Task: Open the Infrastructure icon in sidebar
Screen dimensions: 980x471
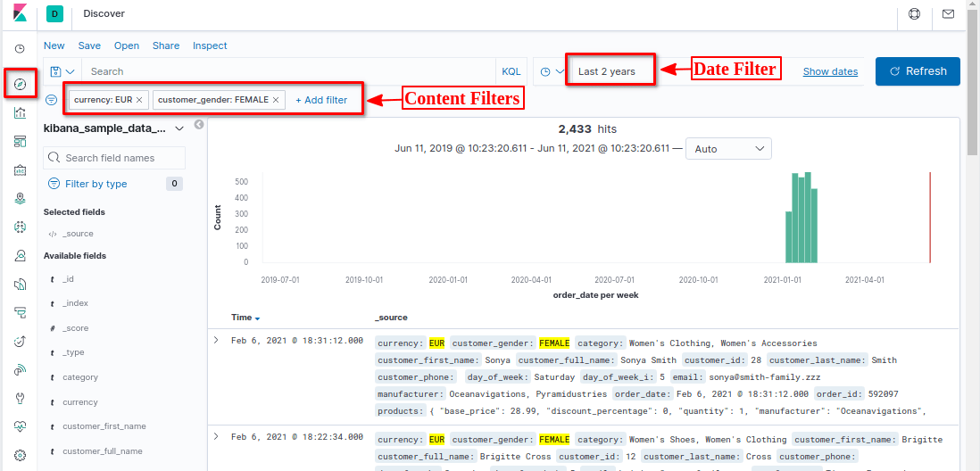Action: pyautogui.click(x=20, y=255)
